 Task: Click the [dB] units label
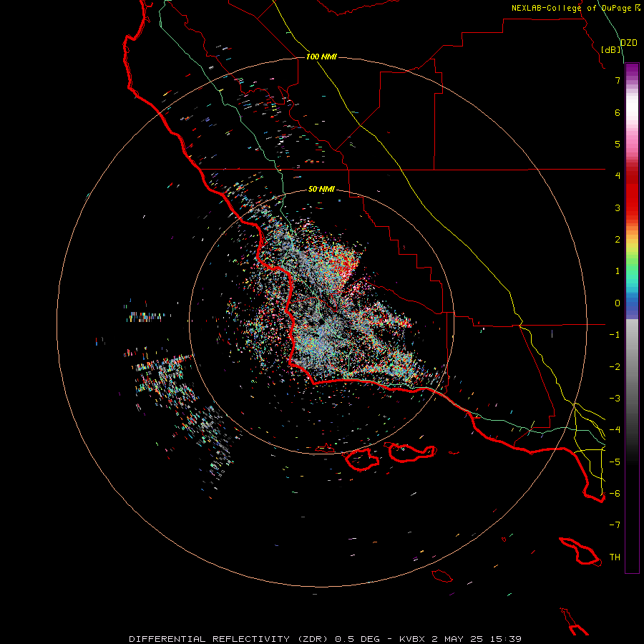(x=610, y=49)
